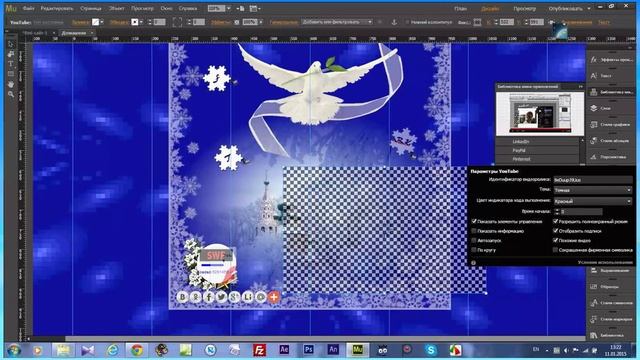Select the Rectangle tool
The width and height of the screenshot is (640, 360).
[11, 74]
